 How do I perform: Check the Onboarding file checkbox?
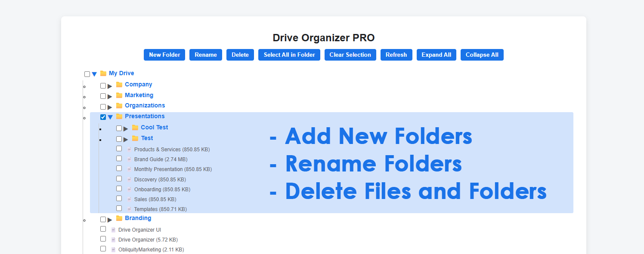pyautogui.click(x=119, y=188)
